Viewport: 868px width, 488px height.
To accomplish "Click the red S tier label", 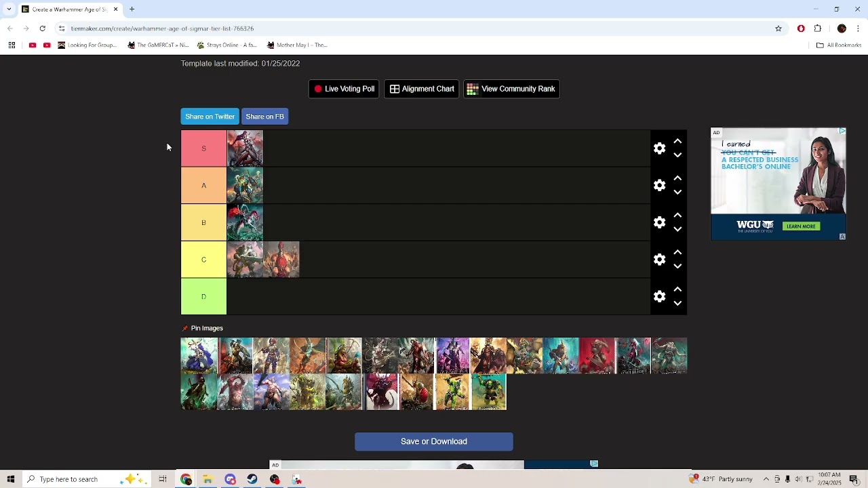I will (x=203, y=148).
